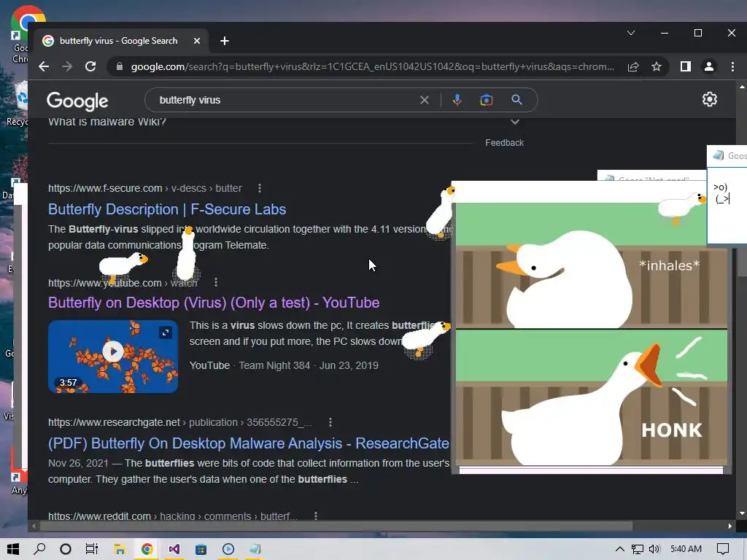The width and height of the screenshot is (747, 560).
Task: Open the media player taskbar icon
Action: click(228, 549)
